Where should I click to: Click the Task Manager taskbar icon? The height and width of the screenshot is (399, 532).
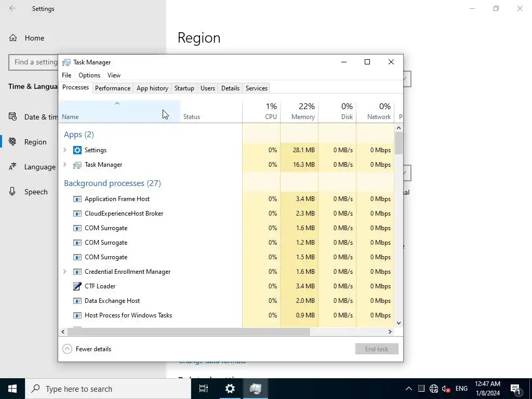tap(256, 389)
